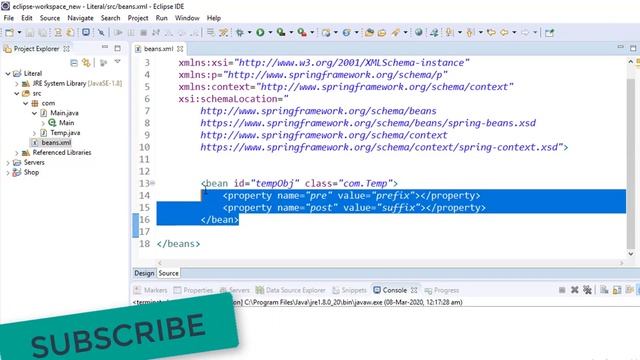Click Remove Launch X icon in Console

coord(575,290)
